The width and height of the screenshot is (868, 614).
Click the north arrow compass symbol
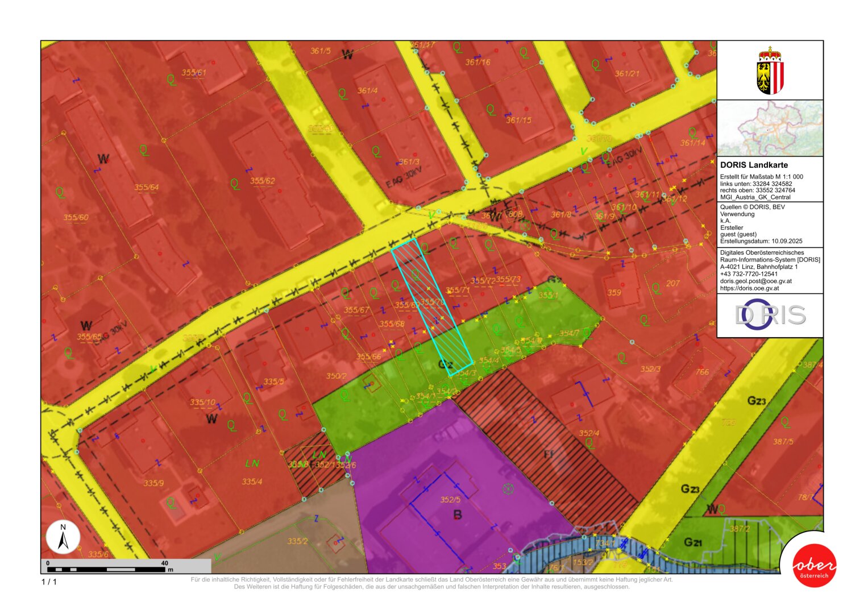tap(63, 537)
